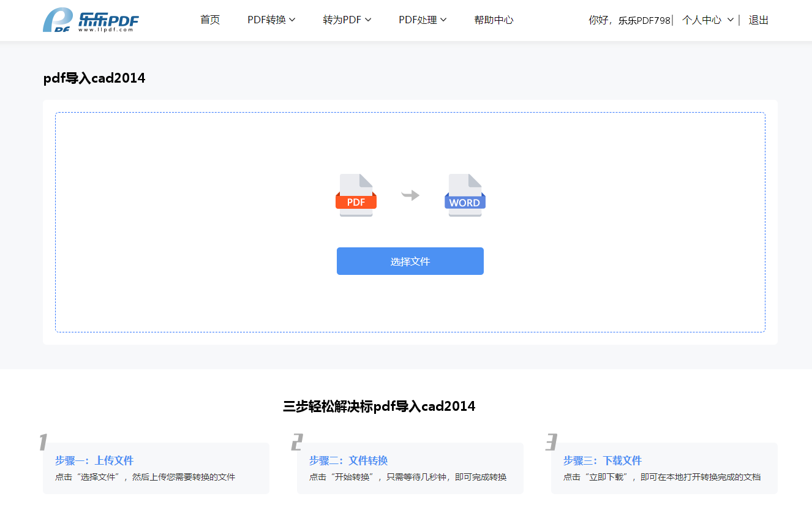
Task: Expand the 转为PDF dropdown menu
Action: tap(347, 20)
